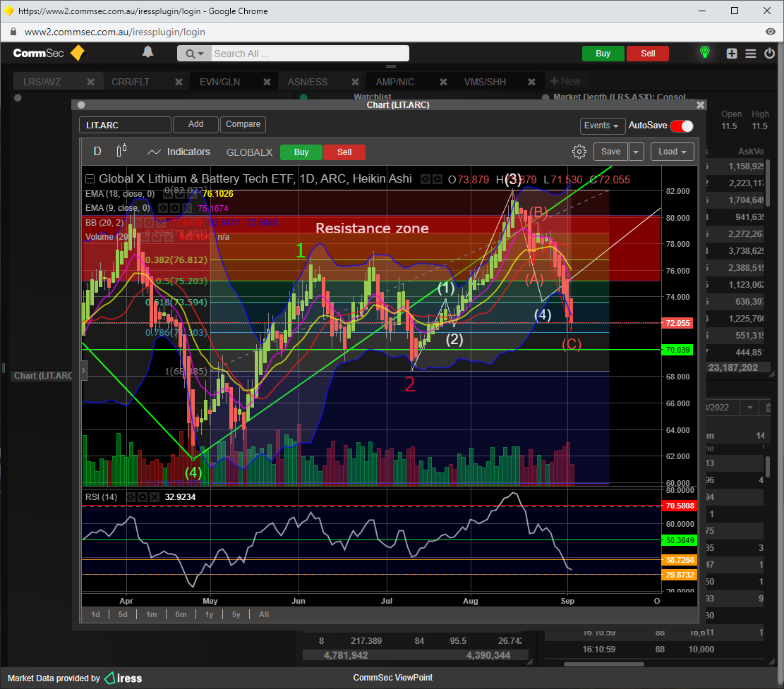This screenshot has width=784, height=689.
Task: Open the notifications bell in CommSec header
Action: click(147, 52)
